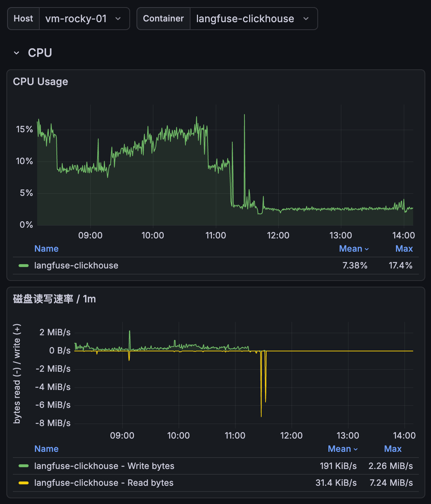Sort the disk rate legend by Name

tap(46, 449)
